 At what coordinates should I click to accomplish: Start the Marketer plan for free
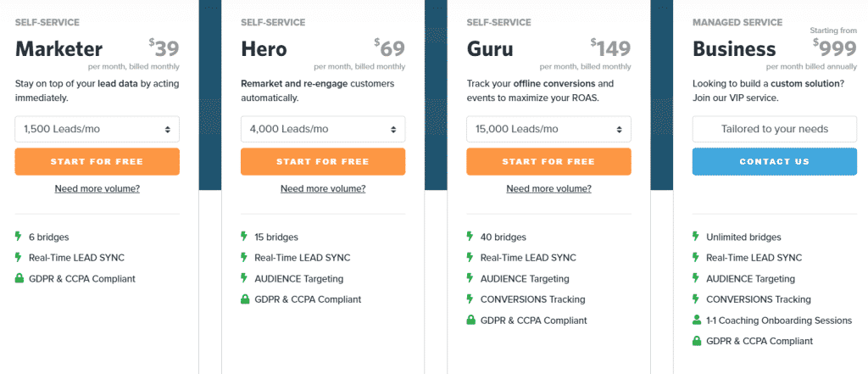[97, 162]
